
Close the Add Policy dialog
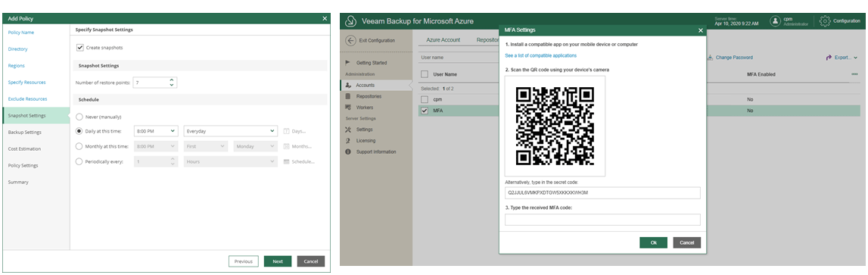coord(325,18)
